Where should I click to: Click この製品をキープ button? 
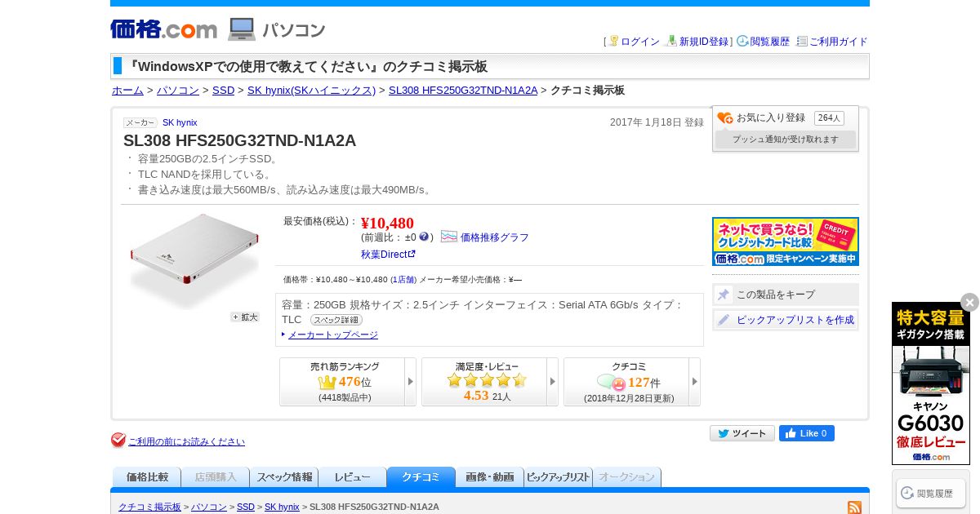pyautogui.click(x=786, y=295)
